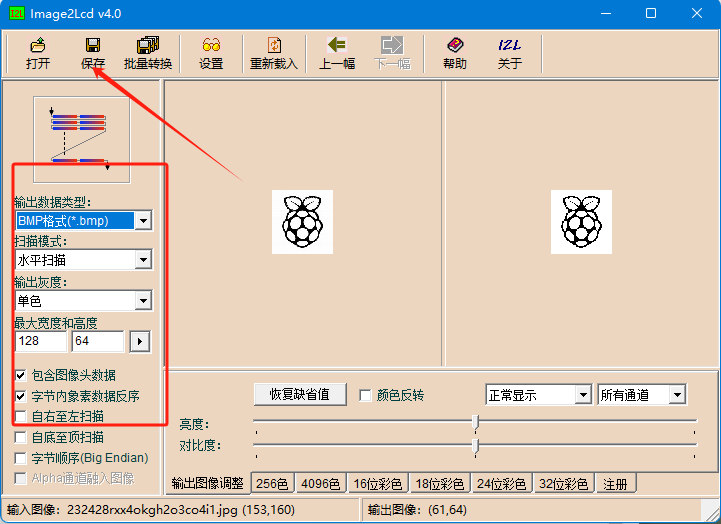Click the 保存 (Save) floppy disk icon
The image size is (721, 524).
(x=93, y=53)
